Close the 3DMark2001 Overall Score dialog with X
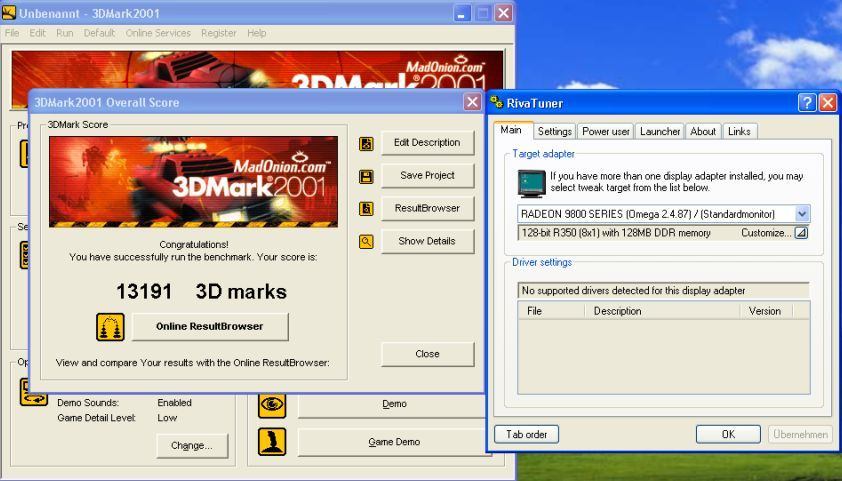 472,102
